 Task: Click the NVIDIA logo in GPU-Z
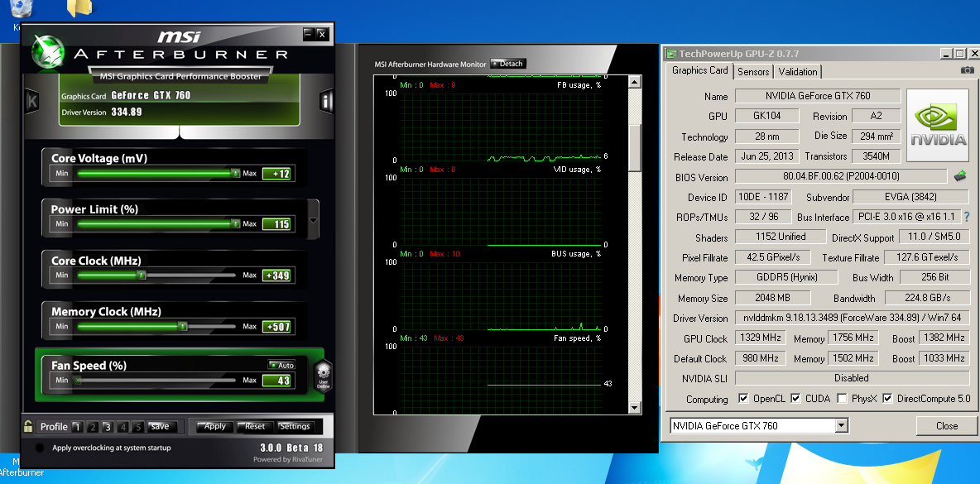click(x=938, y=127)
